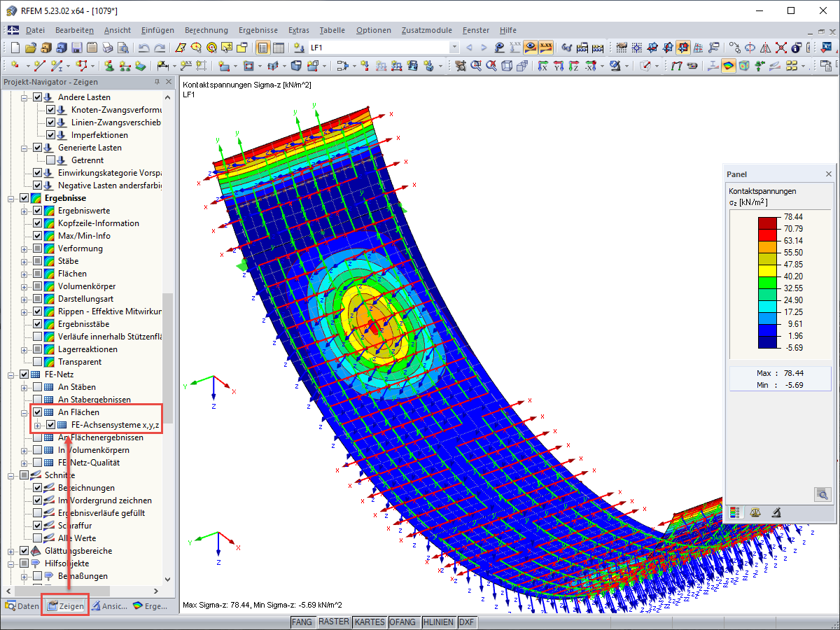Screen dimensions: 840x630
Task: Toggle the Imperfektionen checkbox
Action: click(50, 135)
